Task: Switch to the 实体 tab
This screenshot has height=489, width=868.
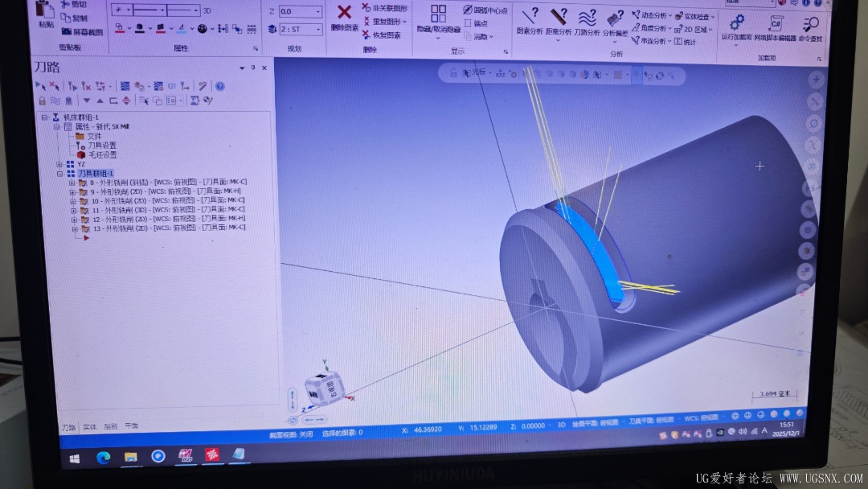Action: (90, 427)
